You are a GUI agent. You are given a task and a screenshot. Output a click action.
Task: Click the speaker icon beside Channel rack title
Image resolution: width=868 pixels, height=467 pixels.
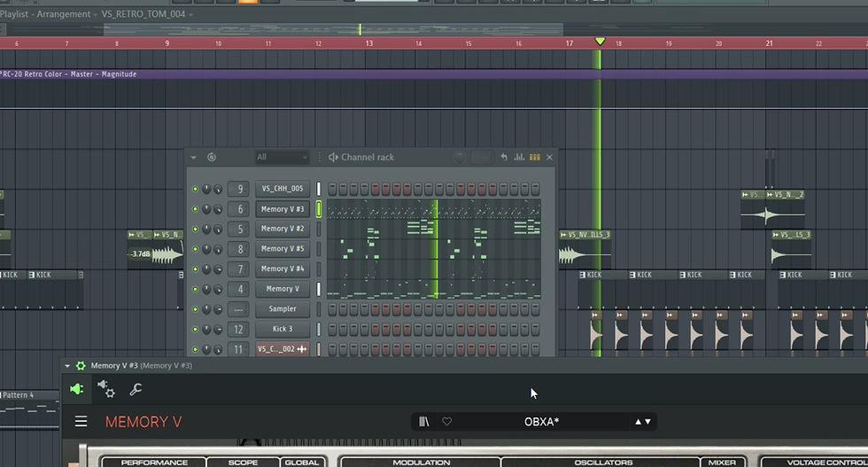click(x=333, y=158)
